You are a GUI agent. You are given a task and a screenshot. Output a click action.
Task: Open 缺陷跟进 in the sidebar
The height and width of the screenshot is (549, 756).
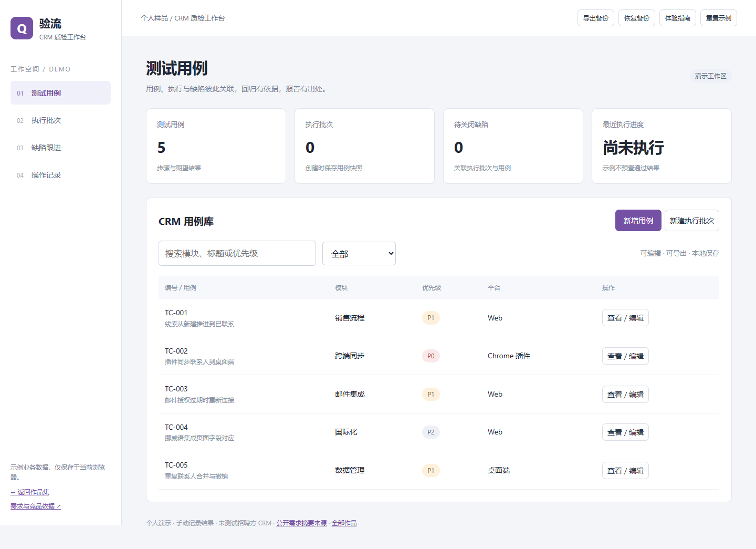click(x=60, y=148)
